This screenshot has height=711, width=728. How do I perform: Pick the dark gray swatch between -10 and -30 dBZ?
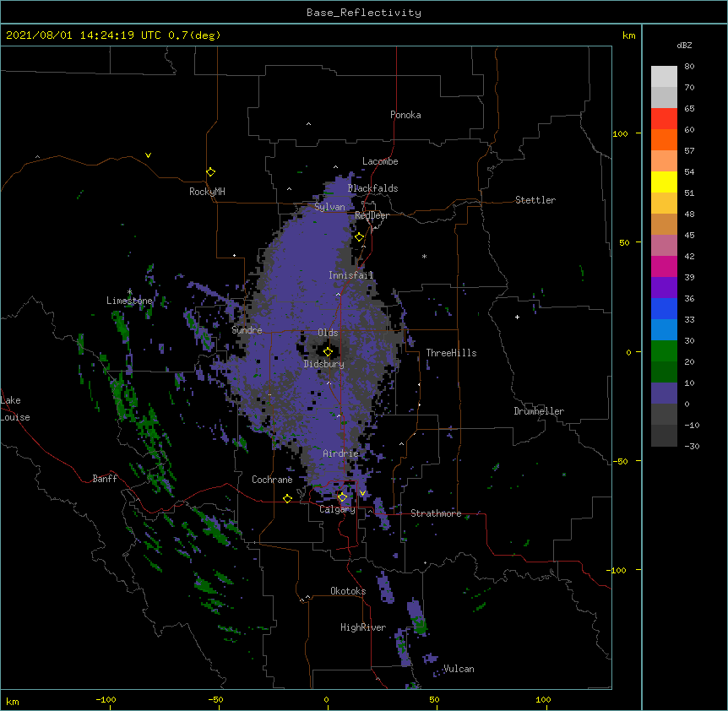point(664,436)
